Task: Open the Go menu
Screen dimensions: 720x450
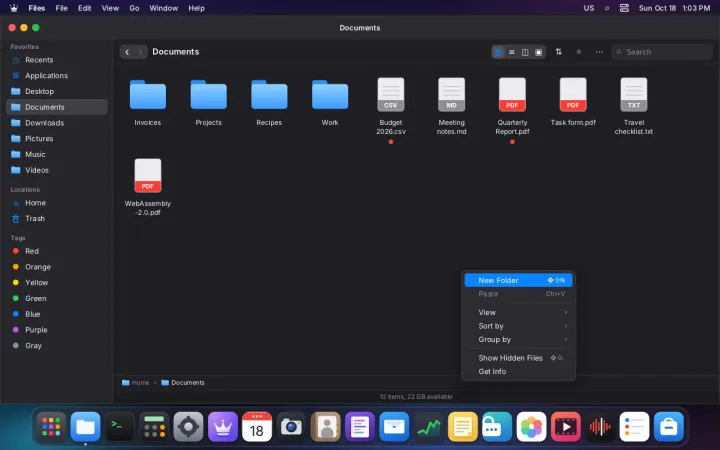Action: (134, 8)
